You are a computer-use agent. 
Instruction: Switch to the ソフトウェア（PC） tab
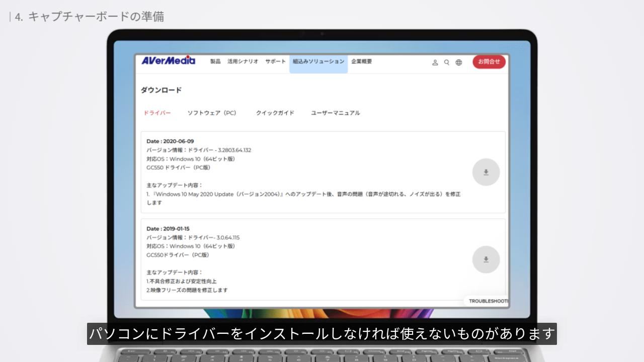(212, 113)
